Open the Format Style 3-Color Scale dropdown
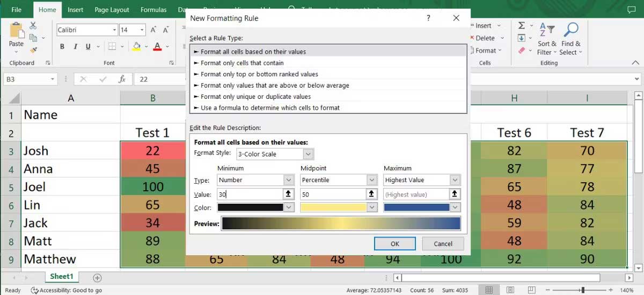The height and width of the screenshot is (295, 644). [308, 154]
